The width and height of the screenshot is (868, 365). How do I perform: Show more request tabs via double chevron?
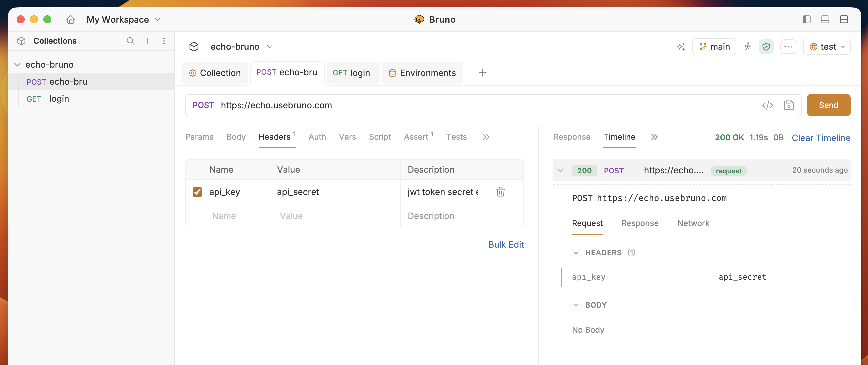pos(486,137)
